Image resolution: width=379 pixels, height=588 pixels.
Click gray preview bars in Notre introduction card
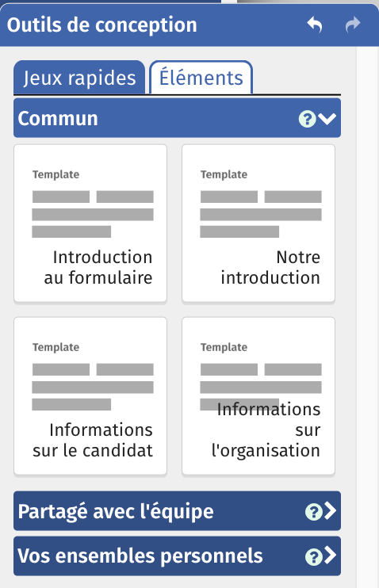[261, 214]
